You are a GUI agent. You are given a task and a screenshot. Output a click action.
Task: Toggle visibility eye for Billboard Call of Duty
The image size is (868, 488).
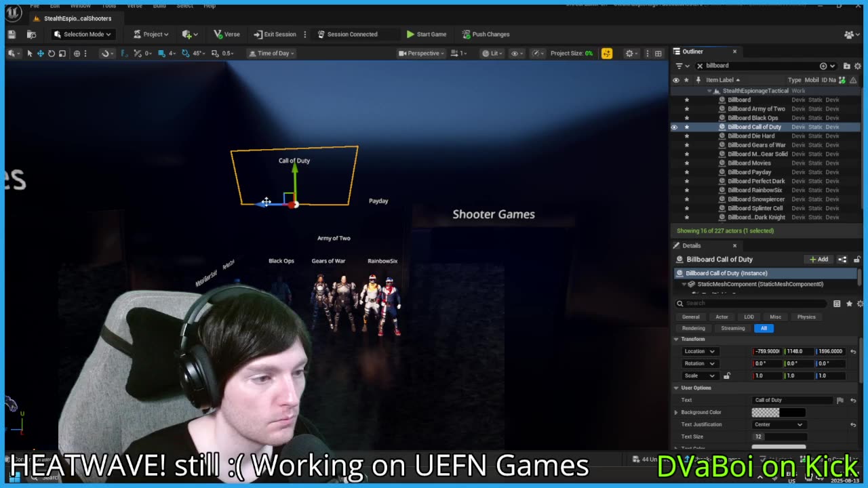click(674, 127)
